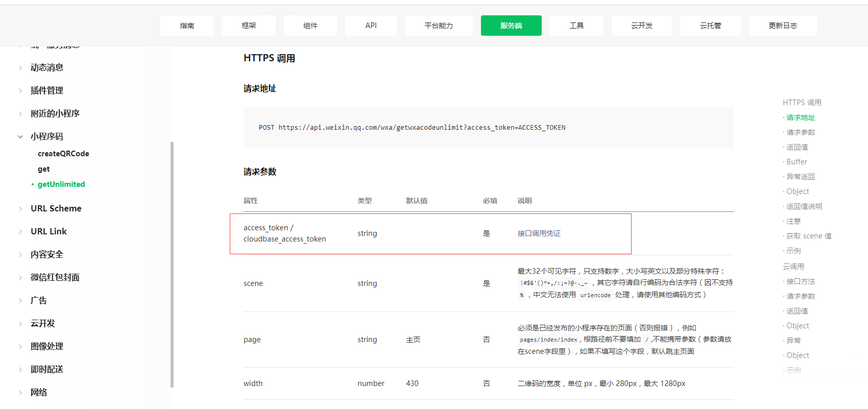Expand the URL Link sidebar section

(x=49, y=231)
